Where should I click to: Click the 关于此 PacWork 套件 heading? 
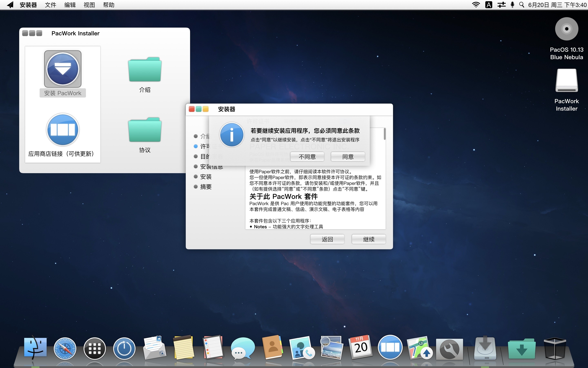tap(284, 196)
